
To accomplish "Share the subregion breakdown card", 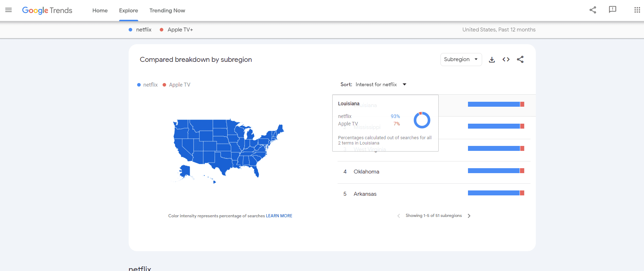I will tap(520, 59).
